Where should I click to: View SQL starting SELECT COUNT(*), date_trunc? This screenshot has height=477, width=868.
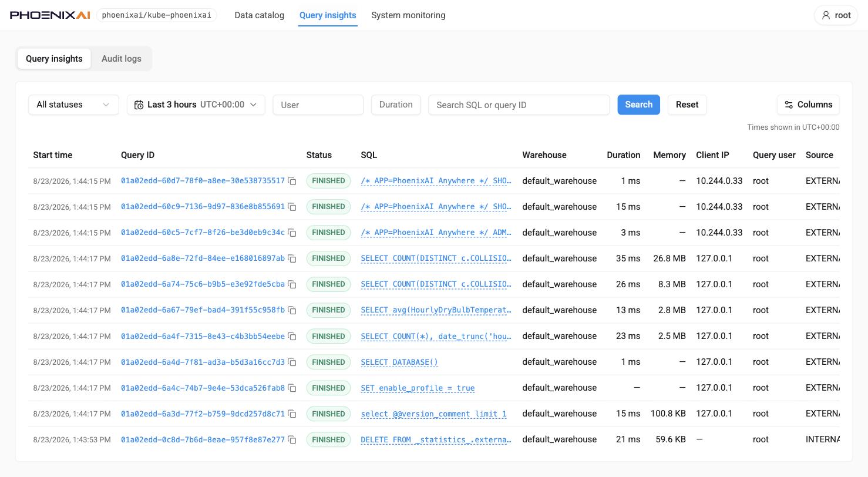tap(436, 336)
